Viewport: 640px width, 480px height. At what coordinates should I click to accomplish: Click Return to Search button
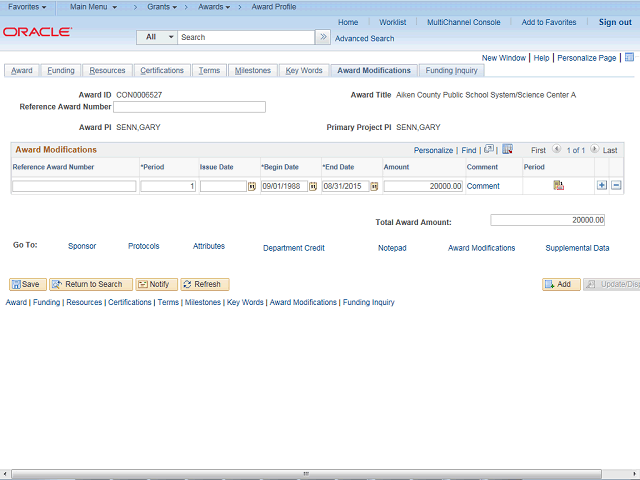(91, 284)
